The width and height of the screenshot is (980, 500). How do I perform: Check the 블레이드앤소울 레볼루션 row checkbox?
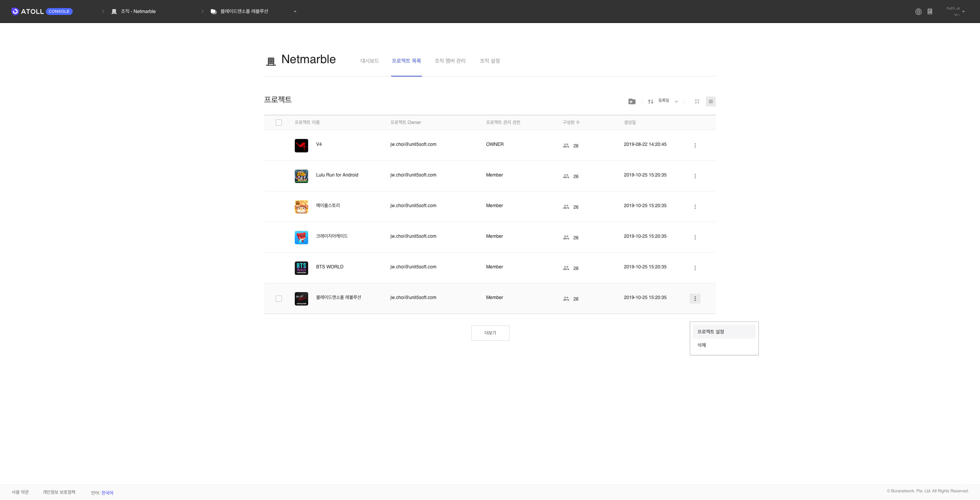pos(278,299)
